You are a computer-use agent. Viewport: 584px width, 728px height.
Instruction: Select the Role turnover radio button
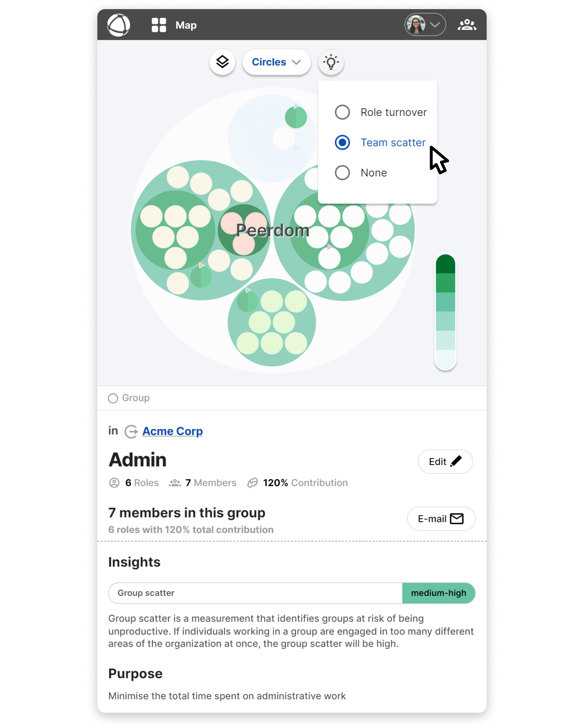coord(342,112)
